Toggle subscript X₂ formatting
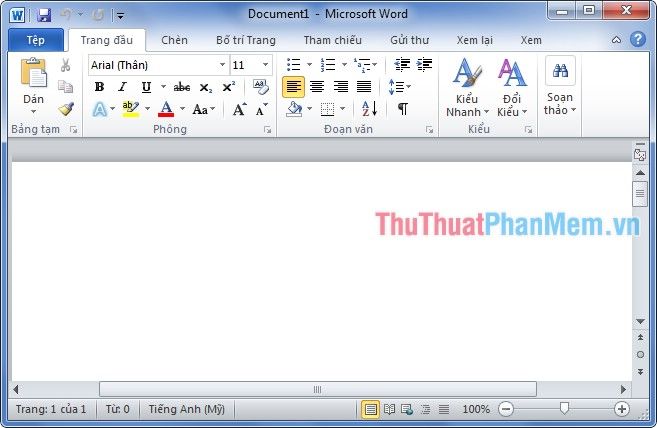This screenshot has width=657, height=428. [205, 88]
